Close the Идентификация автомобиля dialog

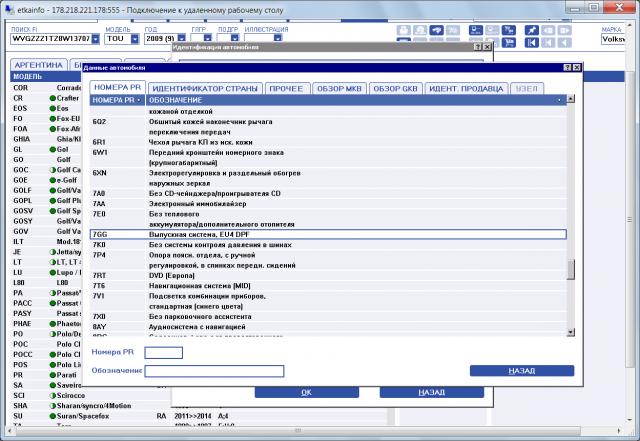(487, 47)
